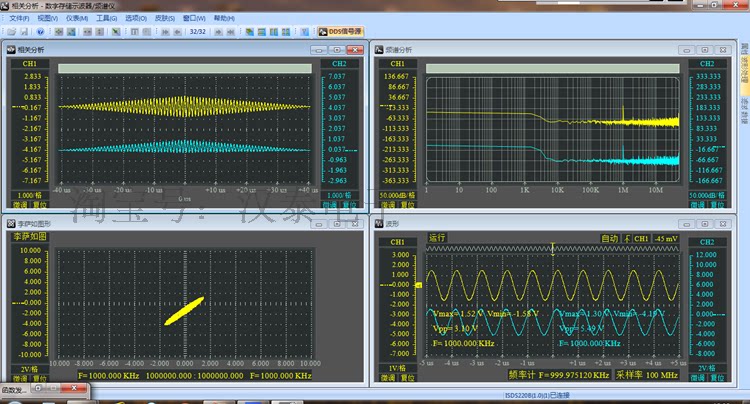Open the 文件(F) menu
Image resolution: width=750 pixels, height=404 pixels.
tap(19, 18)
